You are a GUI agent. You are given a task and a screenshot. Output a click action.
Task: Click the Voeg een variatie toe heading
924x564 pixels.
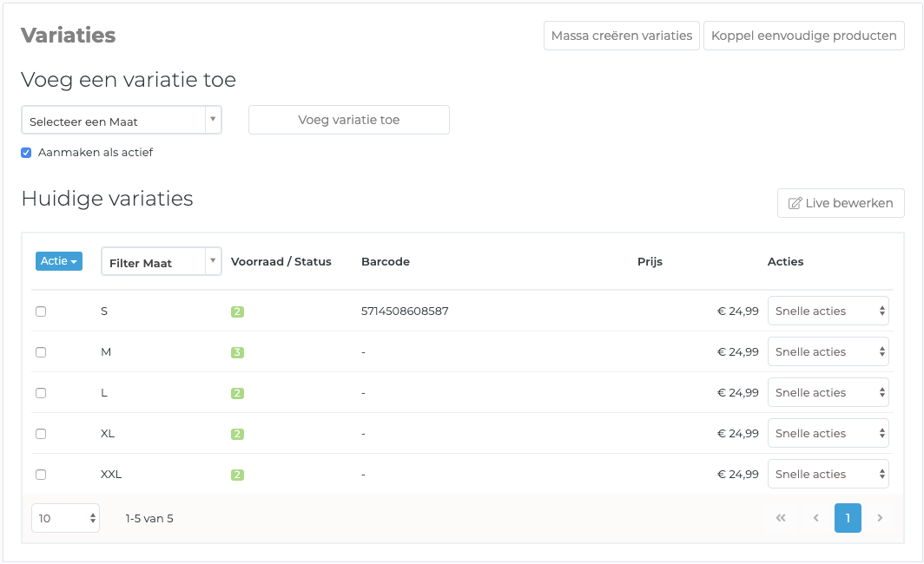coord(129,80)
